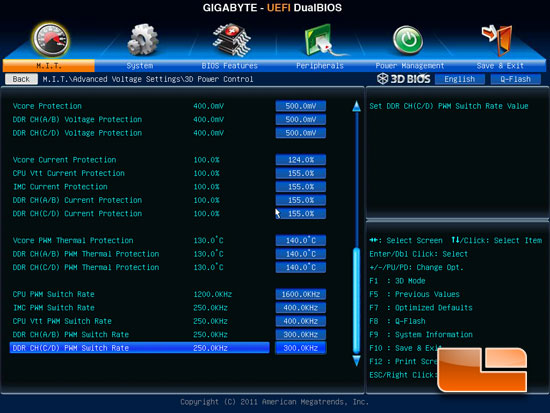Select CPU Vtt Current Protection label

click(x=68, y=173)
